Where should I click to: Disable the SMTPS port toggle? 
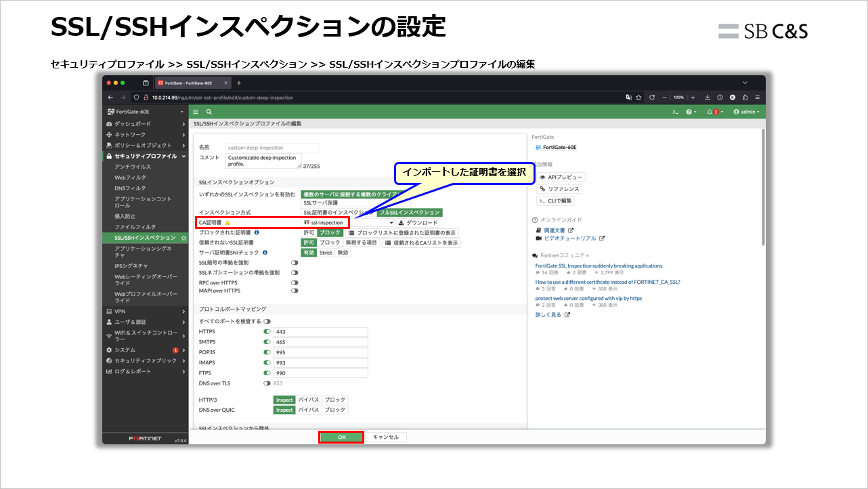(x=267, y=342)
